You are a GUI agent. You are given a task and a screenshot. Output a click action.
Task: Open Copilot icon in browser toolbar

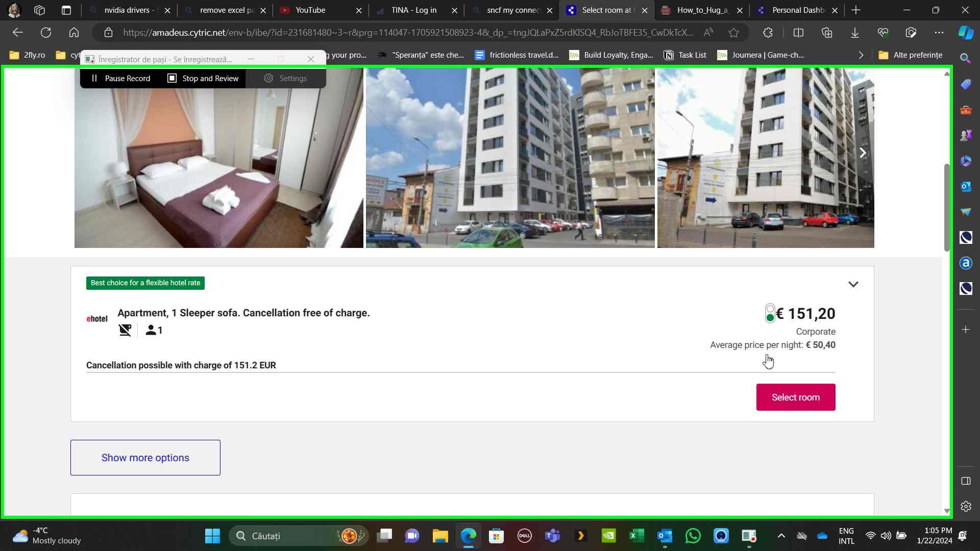tap(965, 33)
